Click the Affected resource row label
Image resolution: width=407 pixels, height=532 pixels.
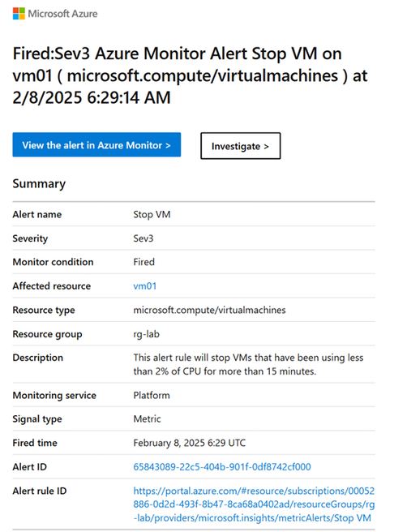tap(52, 286)
